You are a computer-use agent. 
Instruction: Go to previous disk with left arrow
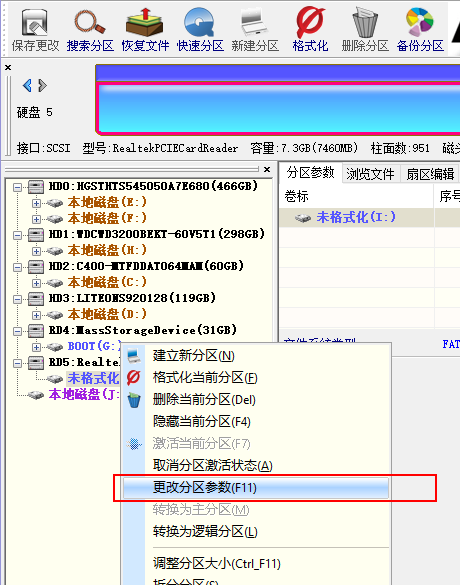click(x=27, y=85)
